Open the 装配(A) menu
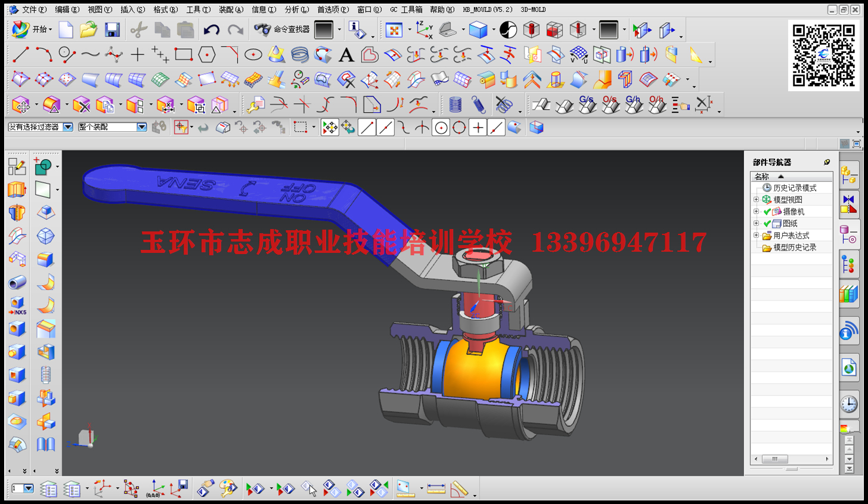This screenshot has height=504, width=868. coord(231,10)
